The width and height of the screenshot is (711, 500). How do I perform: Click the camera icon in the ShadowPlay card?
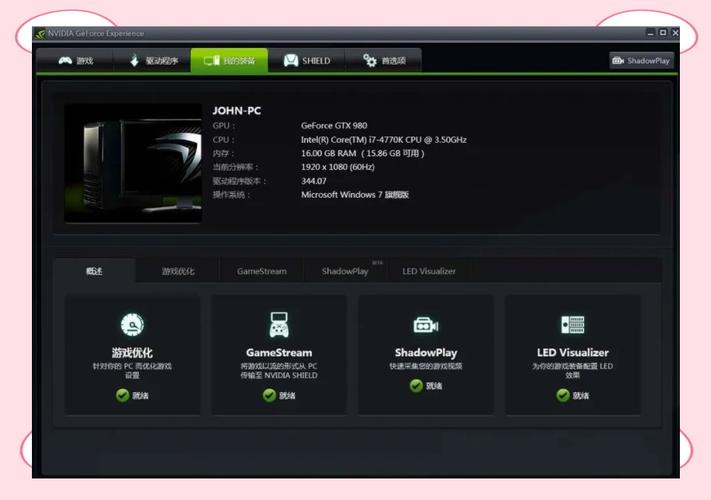pos(426,325)
